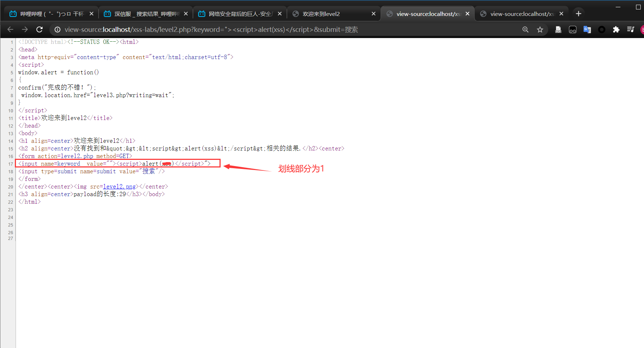Switch to the 欢迎来到level2 tab
Image resolution: width=644 pixels, height=348 pixels.
point(333,14)
